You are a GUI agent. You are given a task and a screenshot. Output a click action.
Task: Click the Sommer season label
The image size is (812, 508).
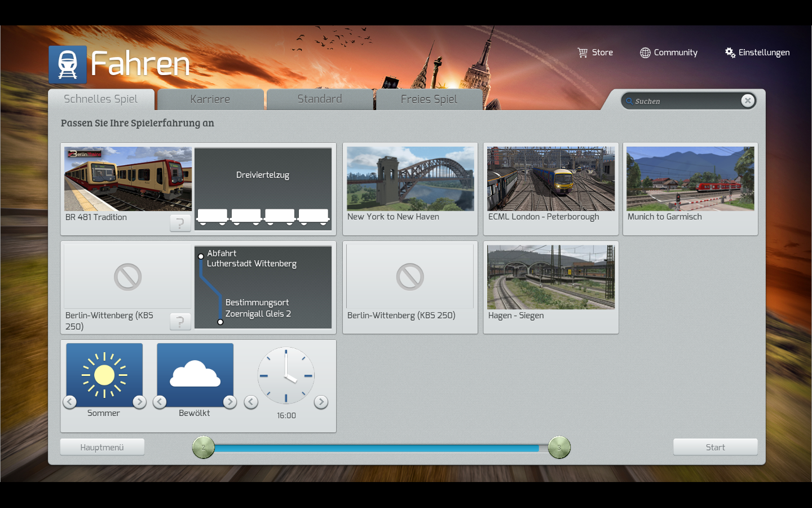104,413
